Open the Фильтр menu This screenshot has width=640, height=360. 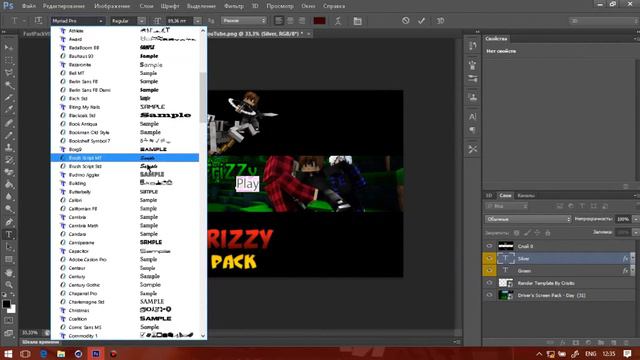tap(234, 6)
